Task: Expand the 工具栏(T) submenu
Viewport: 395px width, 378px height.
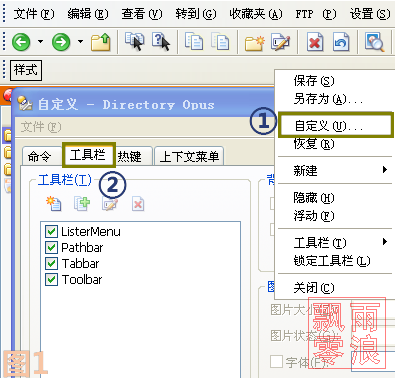Action: click(x=334, y=243)
